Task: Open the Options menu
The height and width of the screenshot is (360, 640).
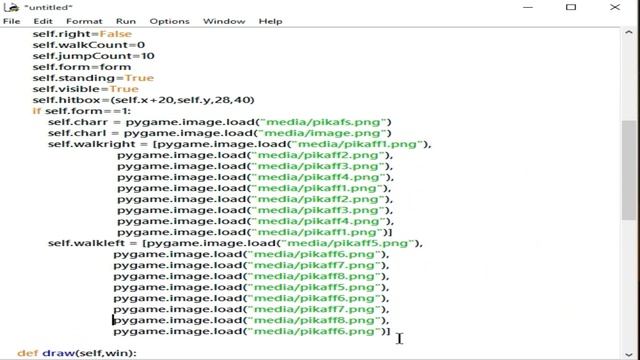Action: (x=169, y=21)
